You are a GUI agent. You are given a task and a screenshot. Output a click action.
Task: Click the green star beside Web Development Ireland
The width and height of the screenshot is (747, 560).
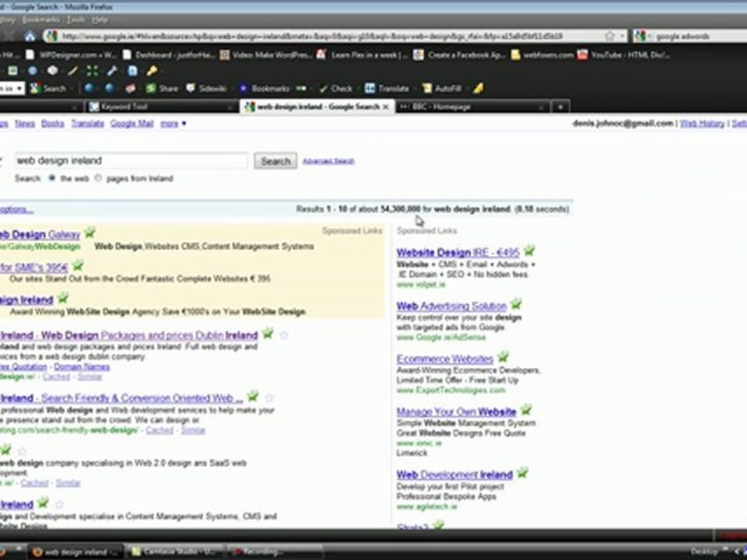tap(522, 473)
